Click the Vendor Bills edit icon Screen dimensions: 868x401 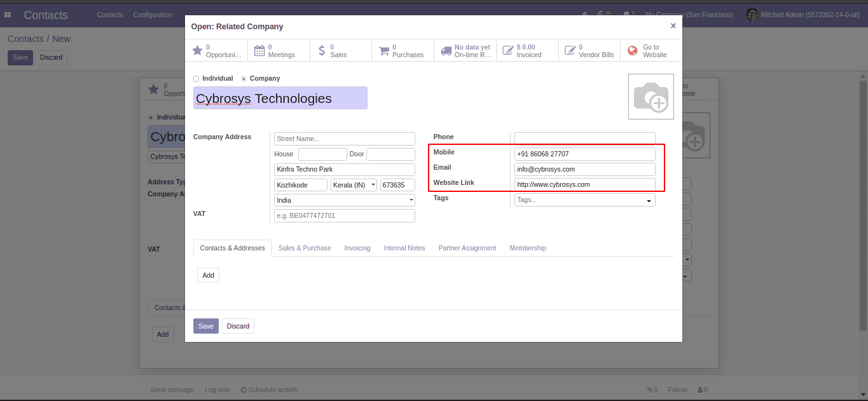[x=570, y=51]
